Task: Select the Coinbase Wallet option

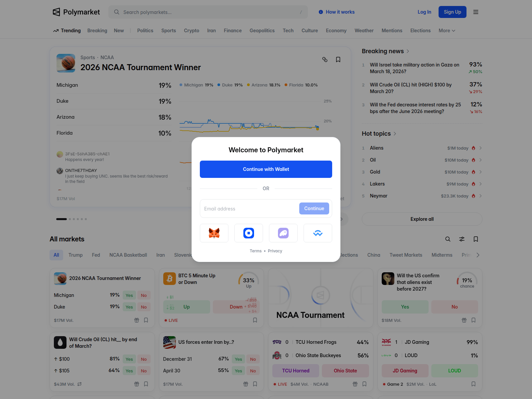Action: (248, 233)
